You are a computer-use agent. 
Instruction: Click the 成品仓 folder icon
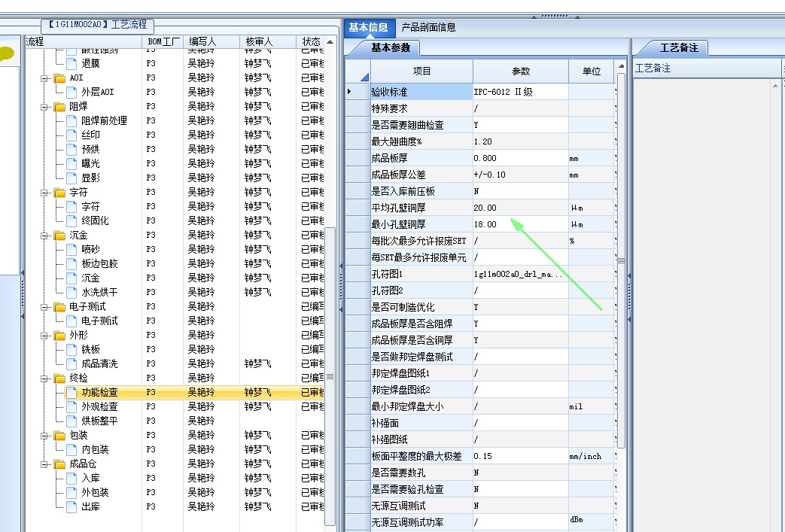pos(59,464)
